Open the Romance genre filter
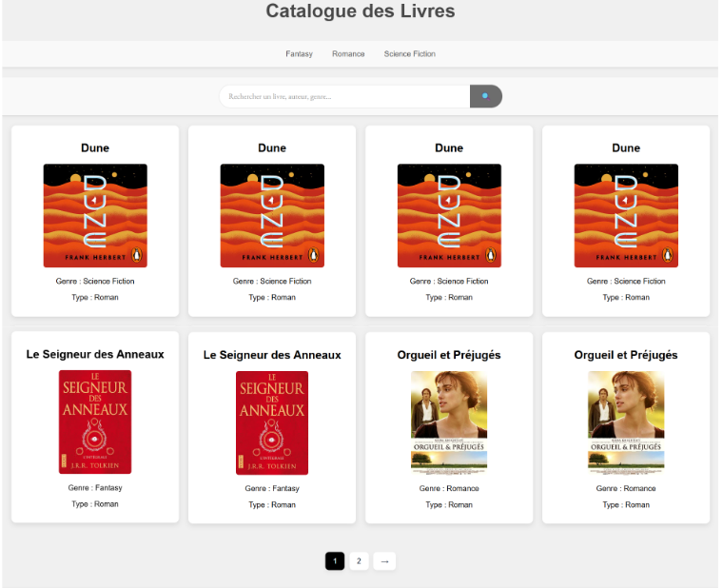Viewport: 723px width, 588px height. coord(348,54)
